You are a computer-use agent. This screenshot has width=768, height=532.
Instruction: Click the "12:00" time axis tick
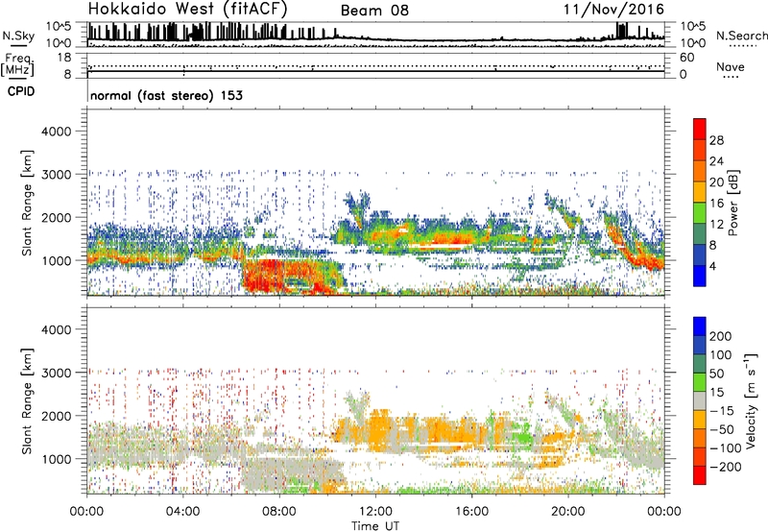375,512
